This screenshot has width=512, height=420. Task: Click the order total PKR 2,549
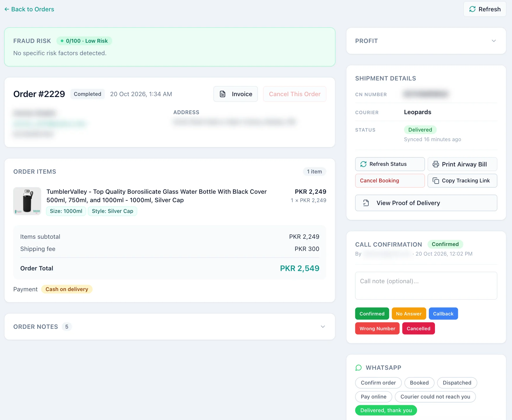[x=299, y=268]
